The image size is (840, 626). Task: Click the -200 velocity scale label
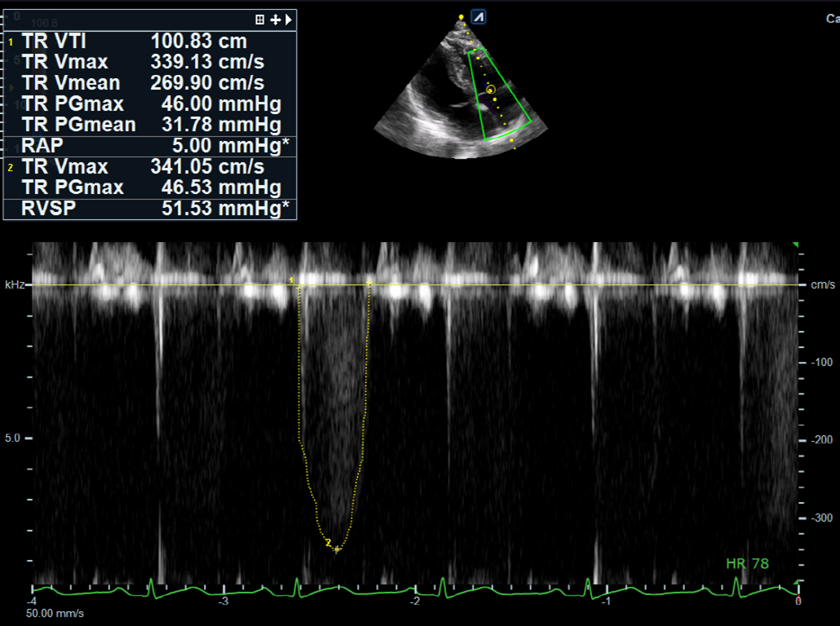pos(822,439)
